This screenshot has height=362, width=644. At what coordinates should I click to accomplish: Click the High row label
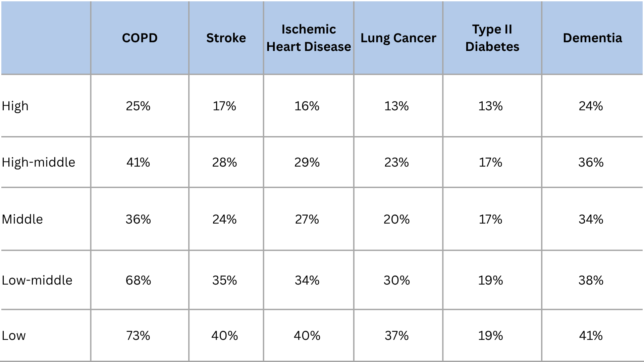click(x=15, y=106)
